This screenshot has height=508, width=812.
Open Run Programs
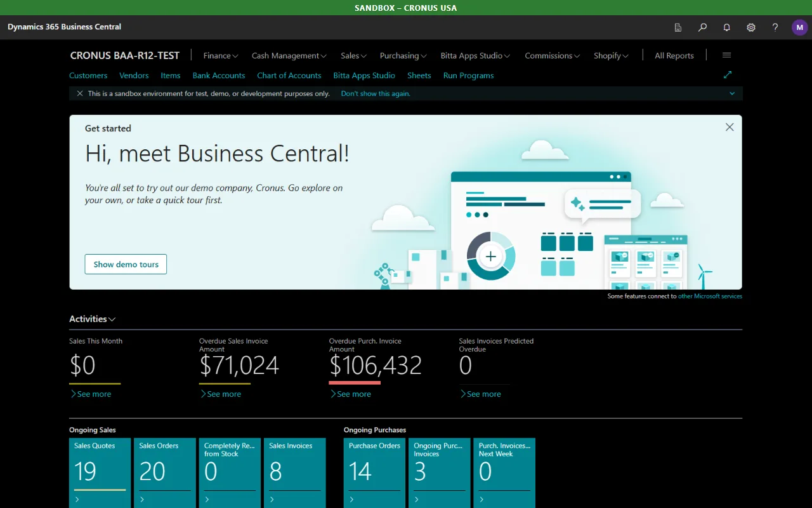(468, 75)
